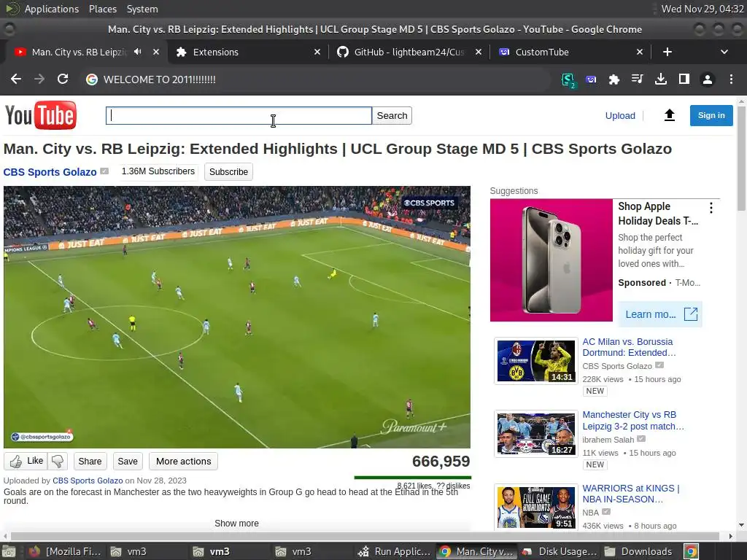Switch to the CustomTube tab
This screenshot has height=560, width=747.
(570, 52)
